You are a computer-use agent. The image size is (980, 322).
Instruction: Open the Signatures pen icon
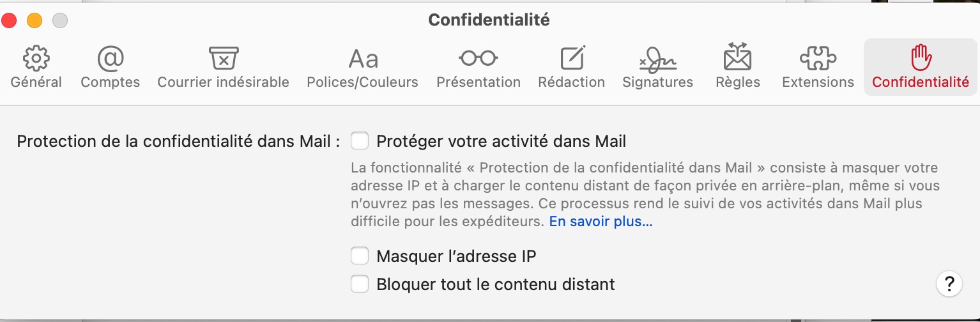[x=657, y=59]
